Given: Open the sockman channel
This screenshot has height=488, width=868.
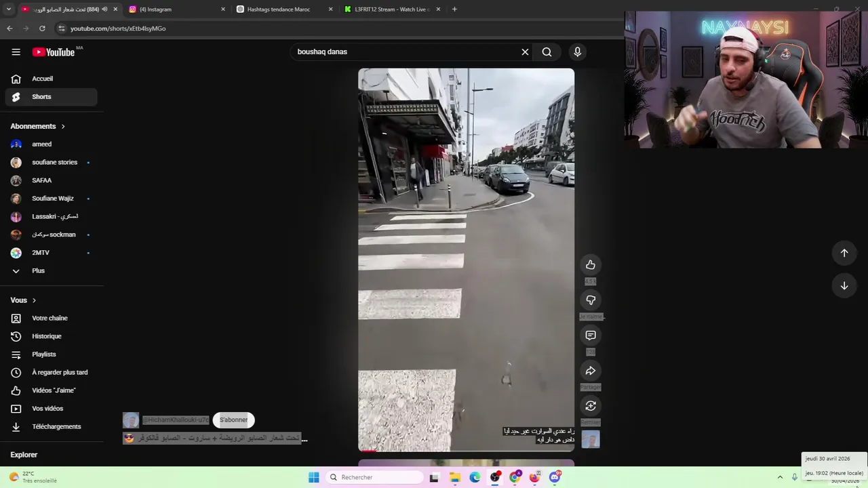Looking at the screenshot, I should pos(51,235).
